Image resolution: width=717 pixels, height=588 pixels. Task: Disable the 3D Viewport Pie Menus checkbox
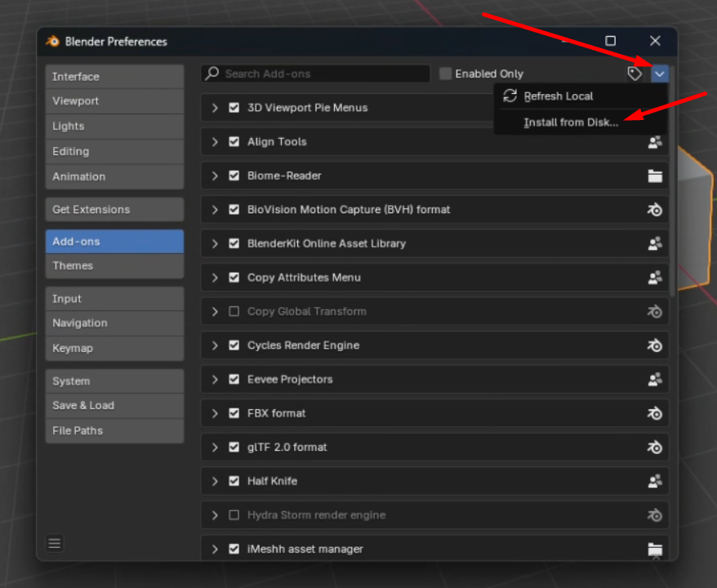click(x=234, y=108)
